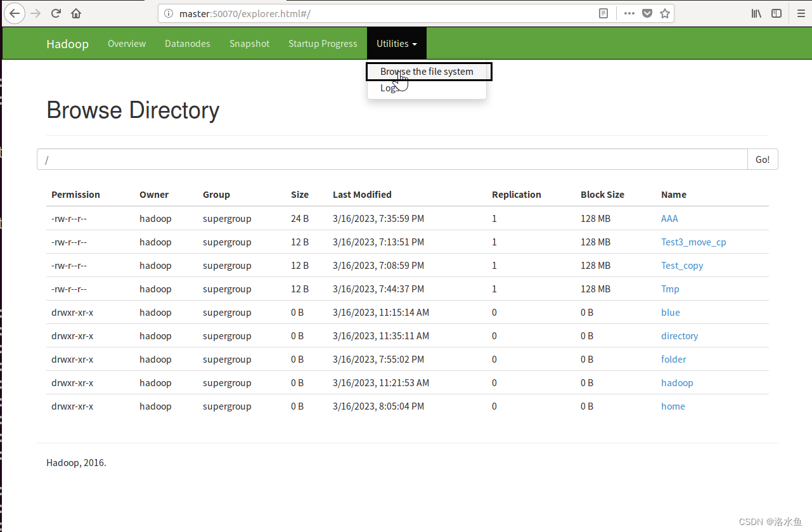Click the Owner column header
The height and width of the screenshot is (532, 812).
click(154, 195)
